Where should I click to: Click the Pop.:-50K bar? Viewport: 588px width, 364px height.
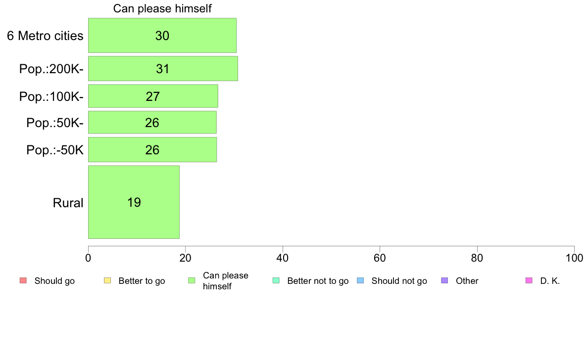click(x=152, y=149)
